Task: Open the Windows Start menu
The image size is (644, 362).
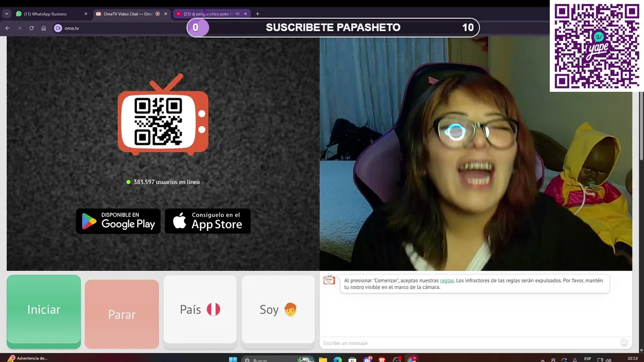Action: 233,359
